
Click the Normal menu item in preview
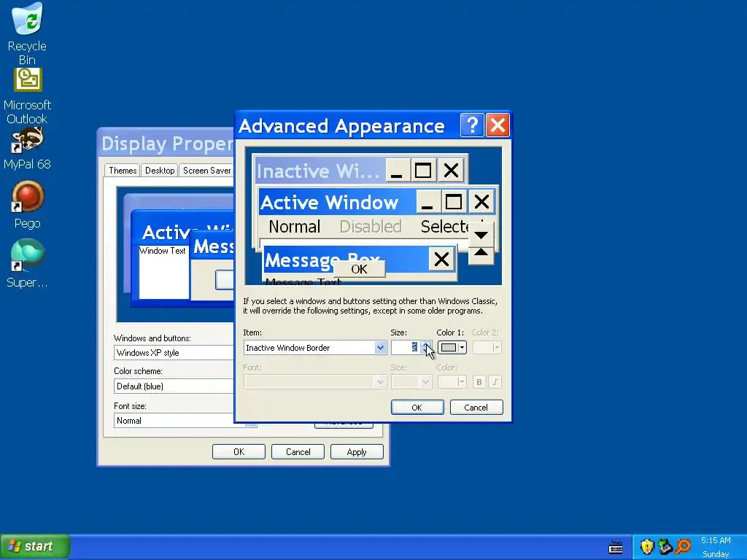(295, 227)
